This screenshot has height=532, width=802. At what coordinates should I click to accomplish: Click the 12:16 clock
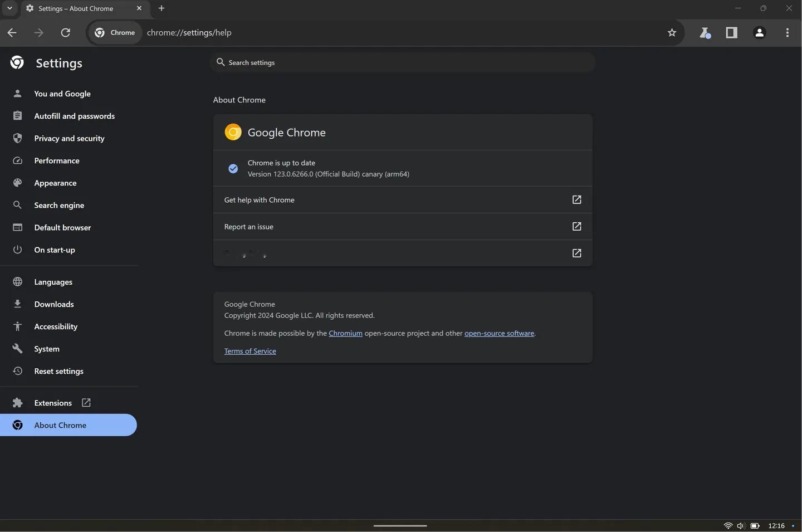click(x=776, y=526)
